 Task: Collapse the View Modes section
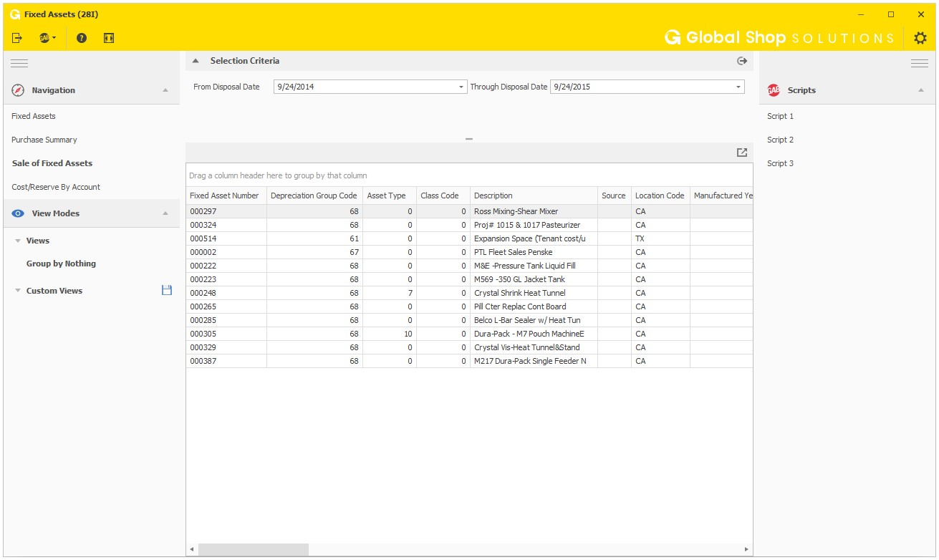click(165, 213)
